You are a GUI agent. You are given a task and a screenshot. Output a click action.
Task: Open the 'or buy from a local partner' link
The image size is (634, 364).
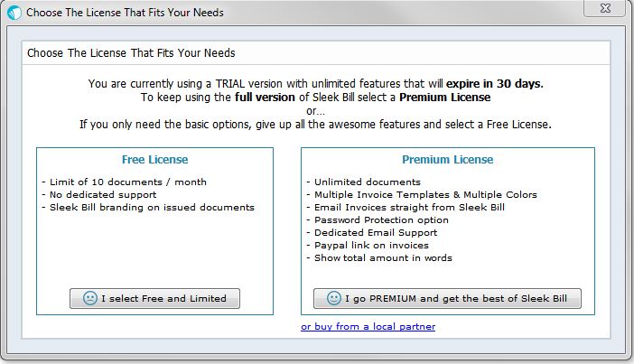coord(368,326)
